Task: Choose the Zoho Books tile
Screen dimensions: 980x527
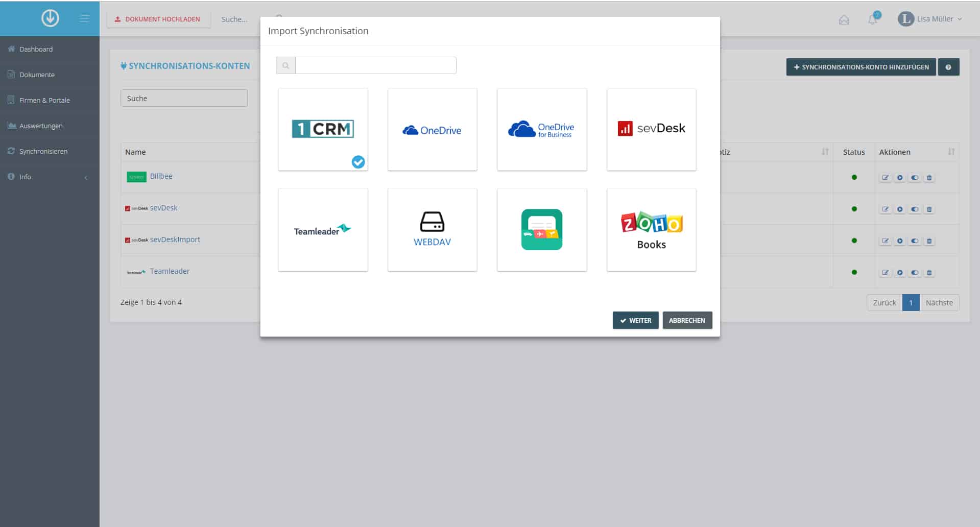Action: click(651, 230)
